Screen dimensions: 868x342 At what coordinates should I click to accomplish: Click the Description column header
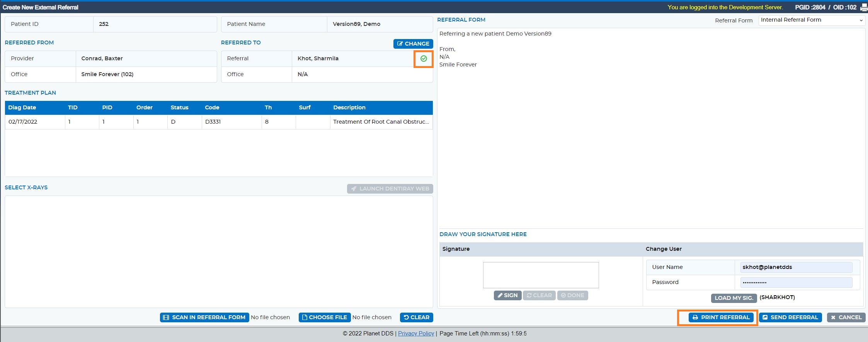click(x=349, y=107)
